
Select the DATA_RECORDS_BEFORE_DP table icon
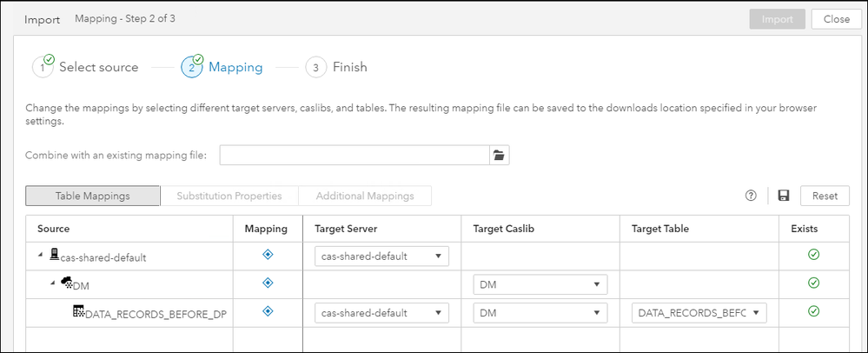[x=78, y=311]
